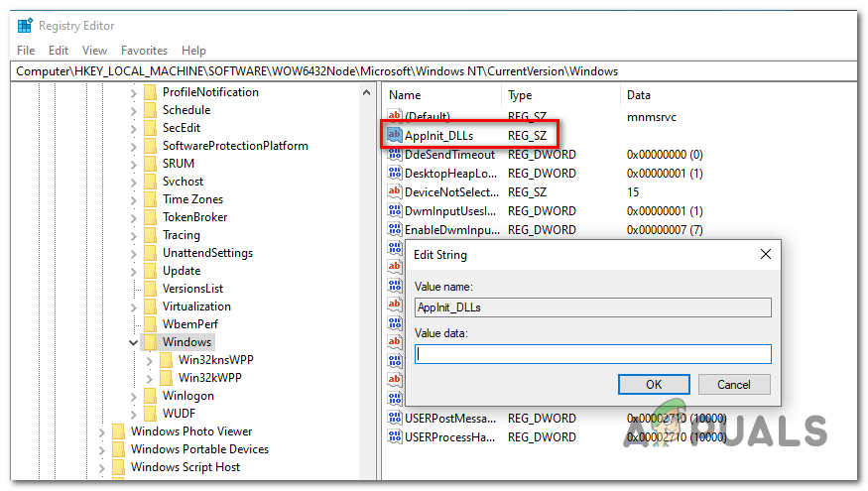868x491 pixels.
Task: Collapse the Windows key
Action: [133, 342]
